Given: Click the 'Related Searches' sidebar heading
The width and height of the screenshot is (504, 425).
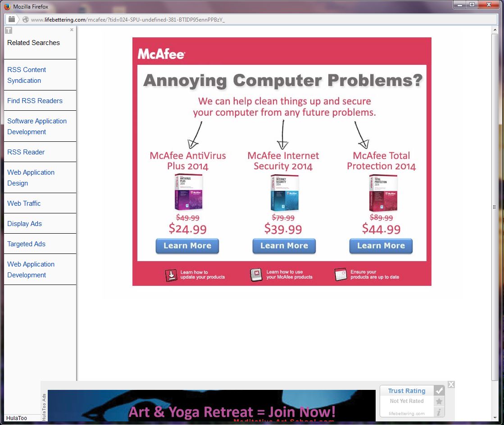Looking at the screenshot, I should (x=33, y=43).
